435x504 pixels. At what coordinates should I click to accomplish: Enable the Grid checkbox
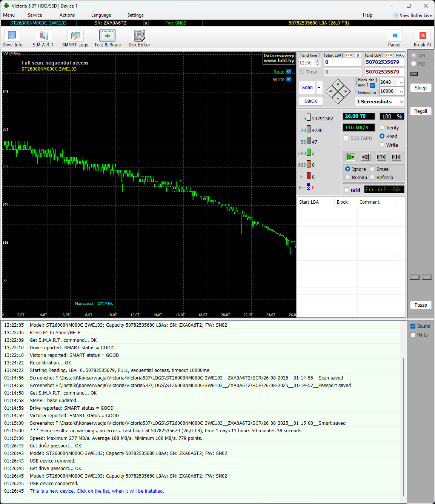347,190
